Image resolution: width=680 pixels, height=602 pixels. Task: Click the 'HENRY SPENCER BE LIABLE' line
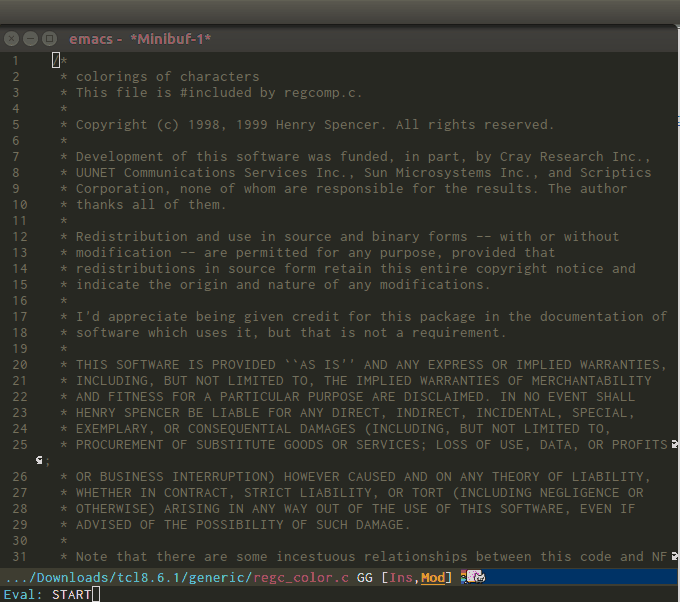coord(348,413)
